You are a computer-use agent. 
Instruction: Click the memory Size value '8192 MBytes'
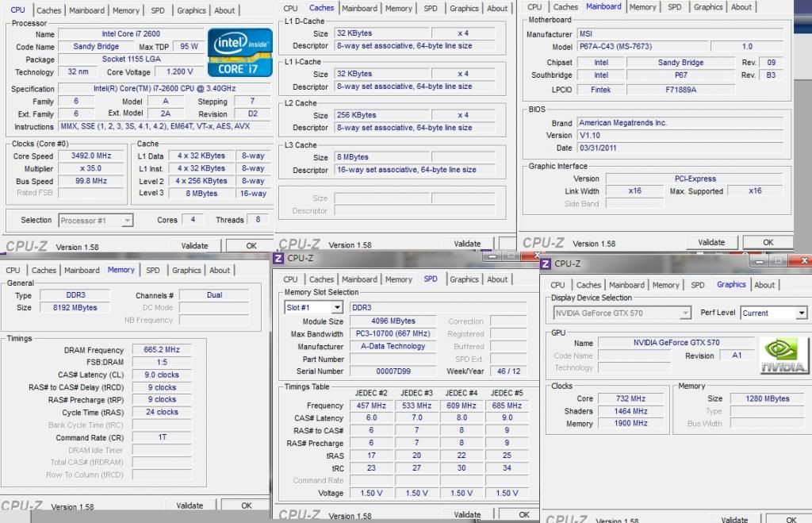tap(75, 308)
